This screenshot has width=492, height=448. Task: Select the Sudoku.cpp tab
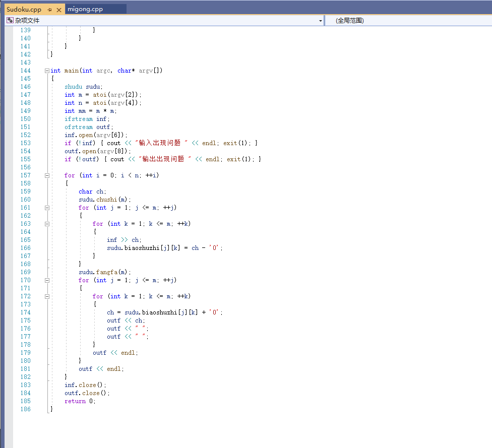24,10
